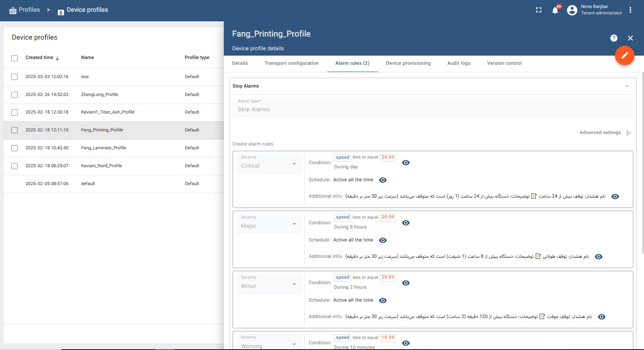
Task: Toggle visibility of the Major rule schedule
Action: 383,240
